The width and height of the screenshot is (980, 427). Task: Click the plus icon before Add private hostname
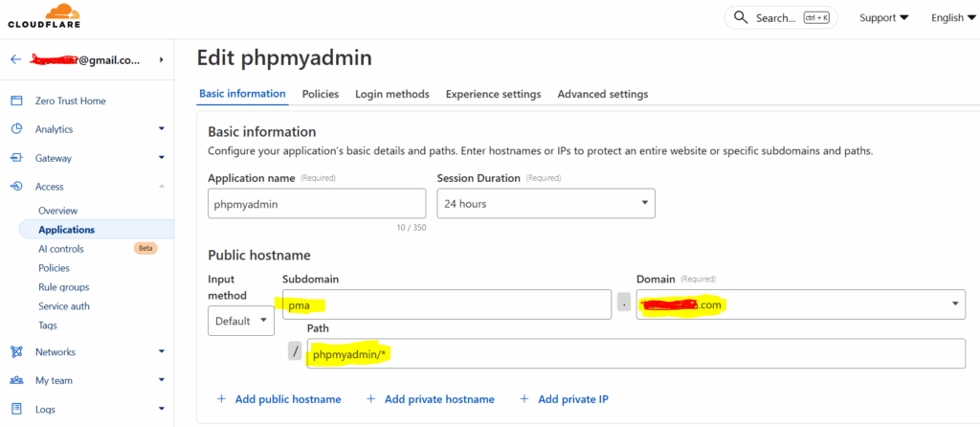(x=371, y=399)
